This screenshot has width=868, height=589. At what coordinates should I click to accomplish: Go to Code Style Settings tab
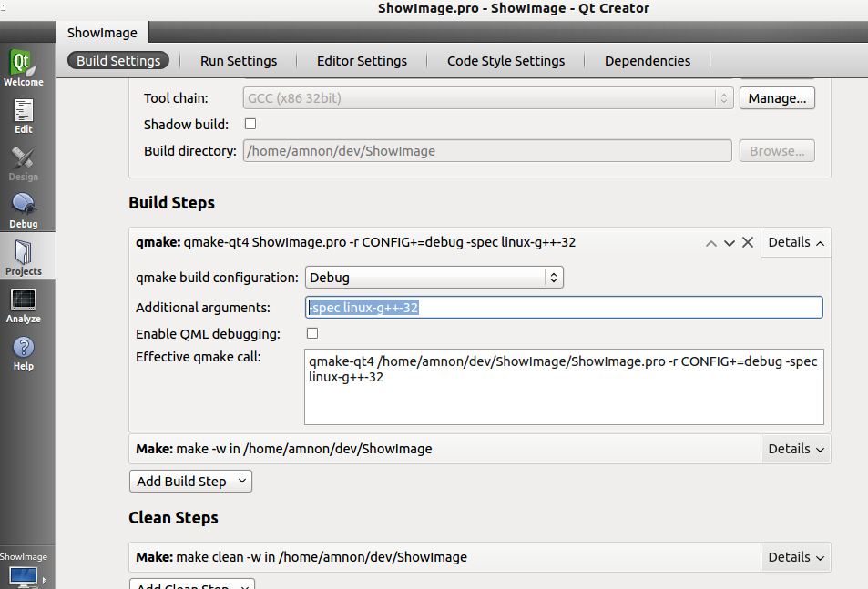pos(506,61)
